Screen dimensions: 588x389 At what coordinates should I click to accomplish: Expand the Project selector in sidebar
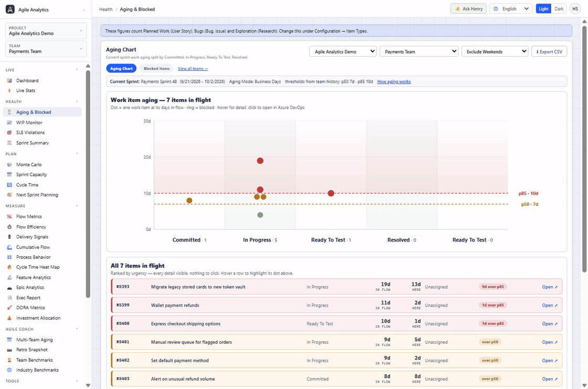46,31
